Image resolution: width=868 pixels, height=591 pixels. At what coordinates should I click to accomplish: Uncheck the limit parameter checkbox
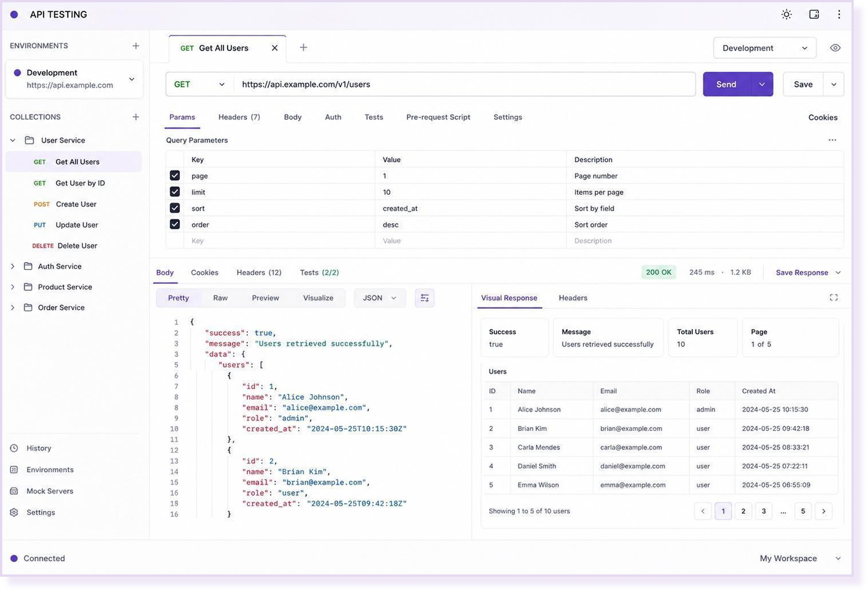click(x=175, y=192)
